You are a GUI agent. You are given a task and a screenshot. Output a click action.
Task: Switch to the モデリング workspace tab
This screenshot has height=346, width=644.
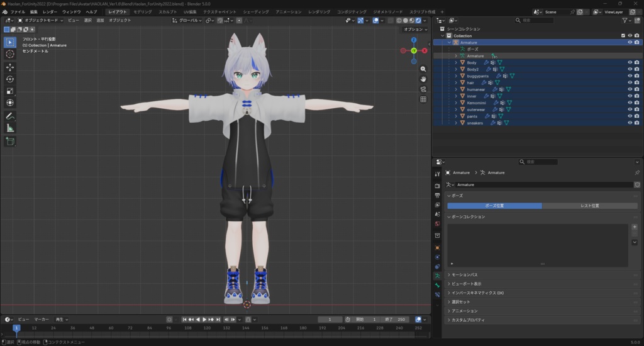143,12
